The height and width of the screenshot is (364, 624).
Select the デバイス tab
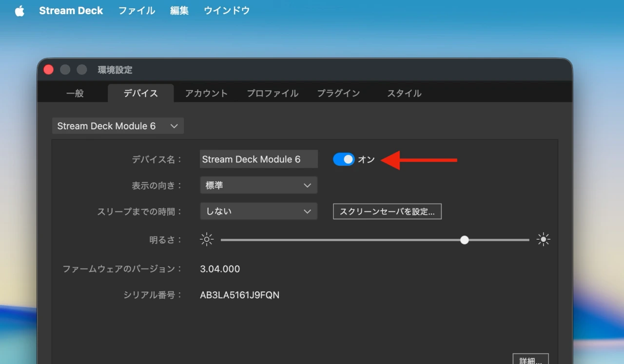point(140,93)
